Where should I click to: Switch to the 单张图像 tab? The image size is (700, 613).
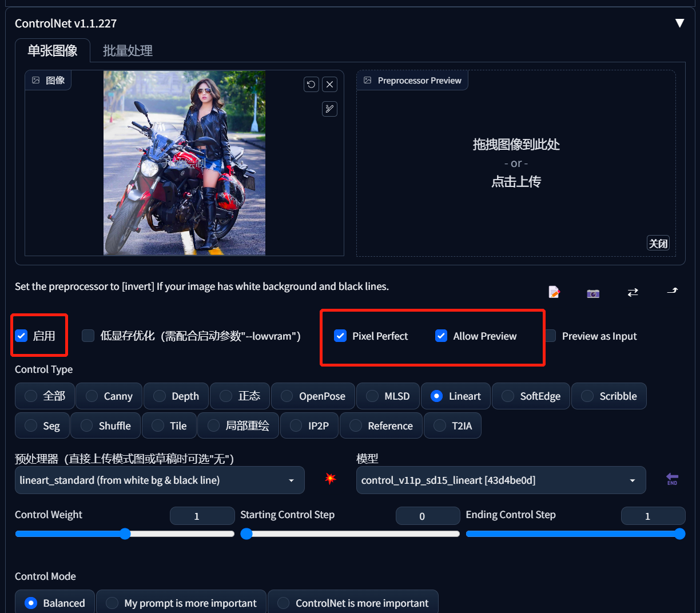click(53, 50)
